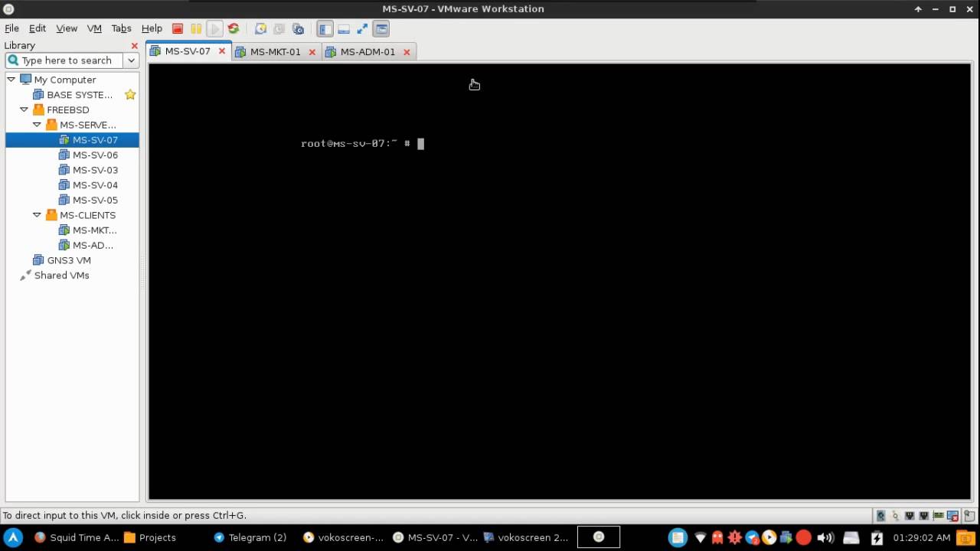This screenshot has height=551, width=980.
Task: Open the VM menu
Action: [94, 28]
